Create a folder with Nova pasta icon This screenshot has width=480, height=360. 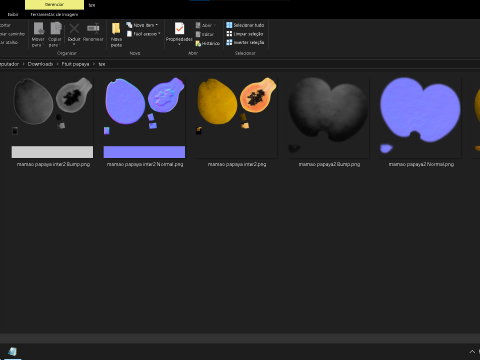coord(116,29)
